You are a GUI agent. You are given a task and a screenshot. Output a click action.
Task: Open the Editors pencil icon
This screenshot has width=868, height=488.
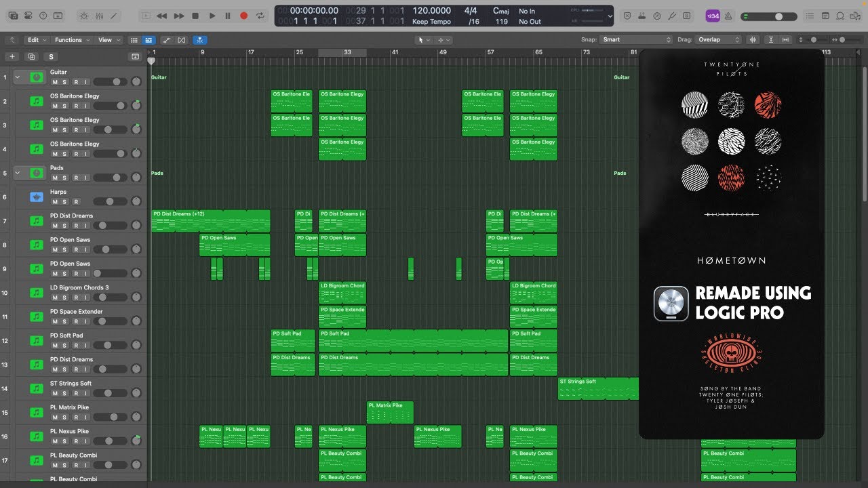pyautogui.click(x=114, y=16)
